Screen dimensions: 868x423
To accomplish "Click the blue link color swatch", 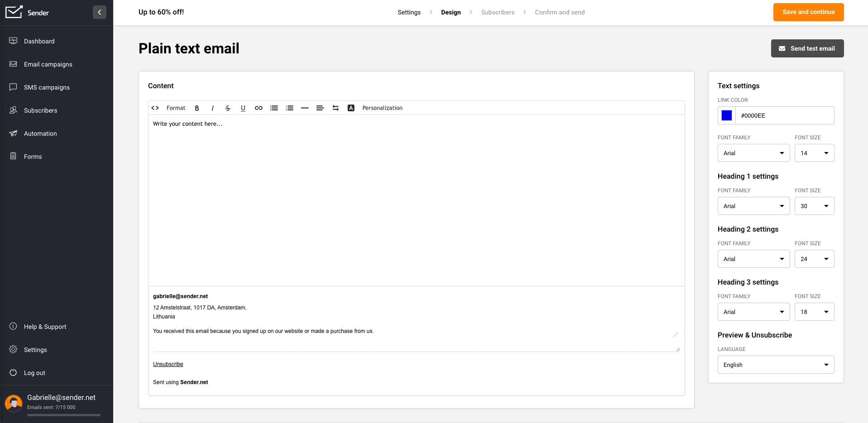I will click(727, 116).
